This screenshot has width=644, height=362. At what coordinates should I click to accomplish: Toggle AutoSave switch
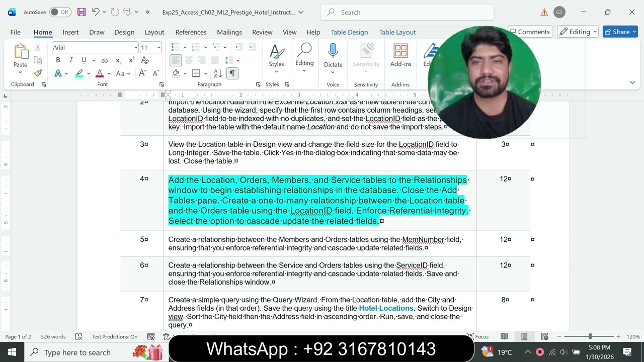pyautogui.click(x=60, y=12)
